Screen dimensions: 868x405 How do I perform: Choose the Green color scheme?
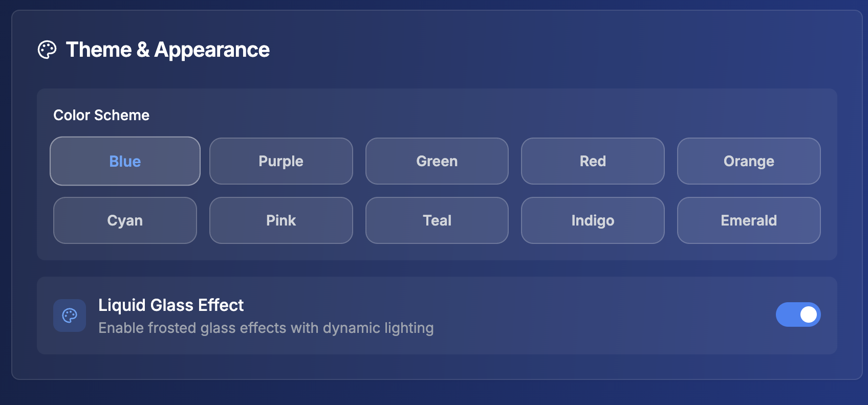[x=437, y=161]
